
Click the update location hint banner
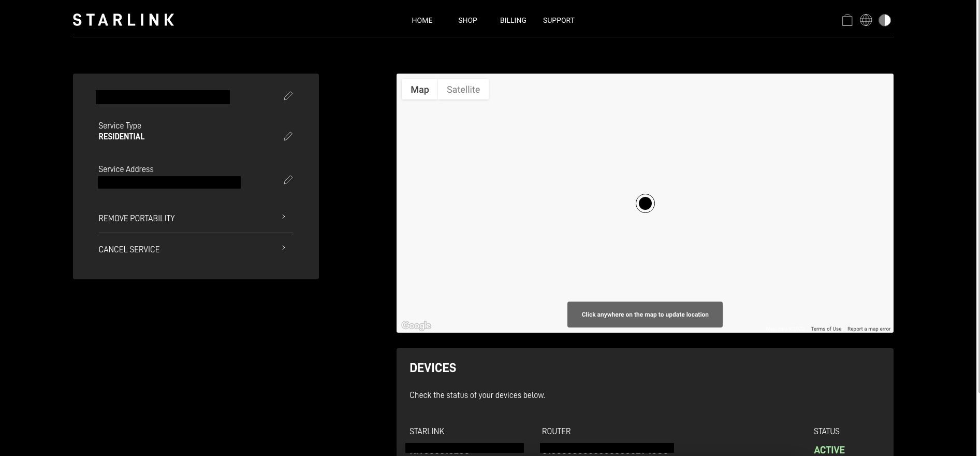pos(645,315)
